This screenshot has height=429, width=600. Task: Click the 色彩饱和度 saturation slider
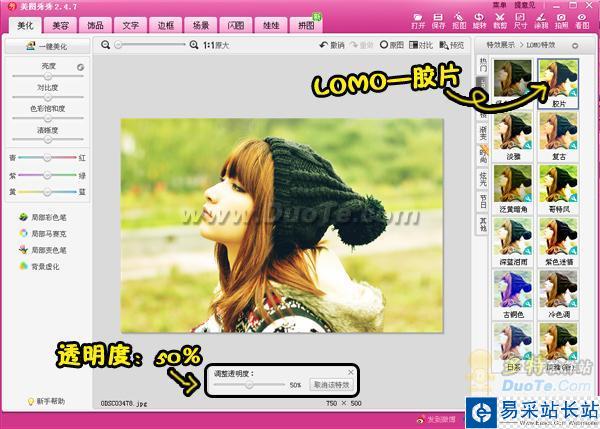click(x=48, y=118)
